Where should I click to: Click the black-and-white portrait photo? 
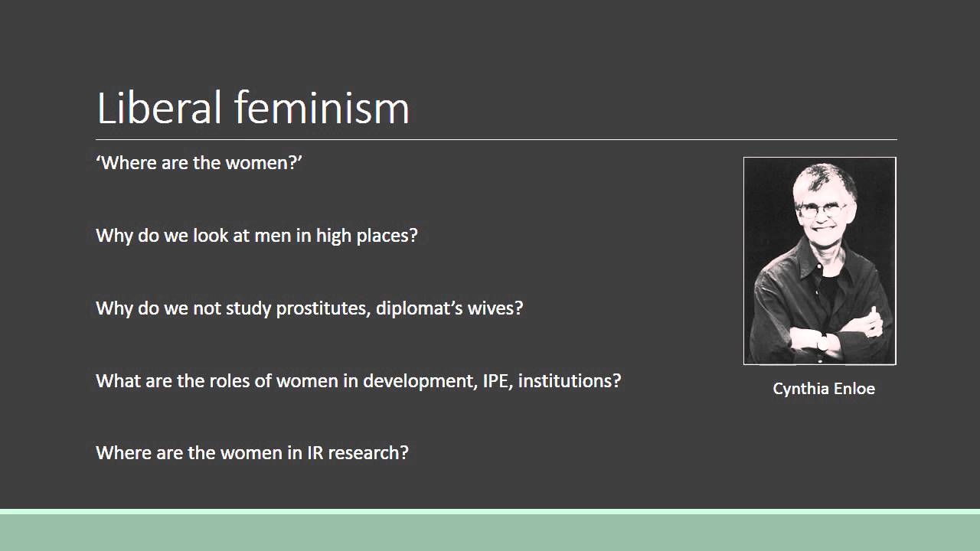tap(819, 261)
